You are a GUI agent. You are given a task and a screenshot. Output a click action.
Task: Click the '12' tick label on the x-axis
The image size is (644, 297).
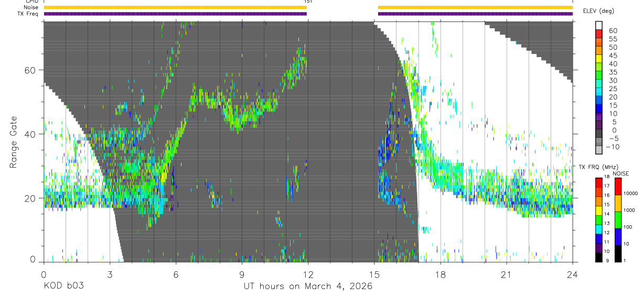click(x=308, y=274)
